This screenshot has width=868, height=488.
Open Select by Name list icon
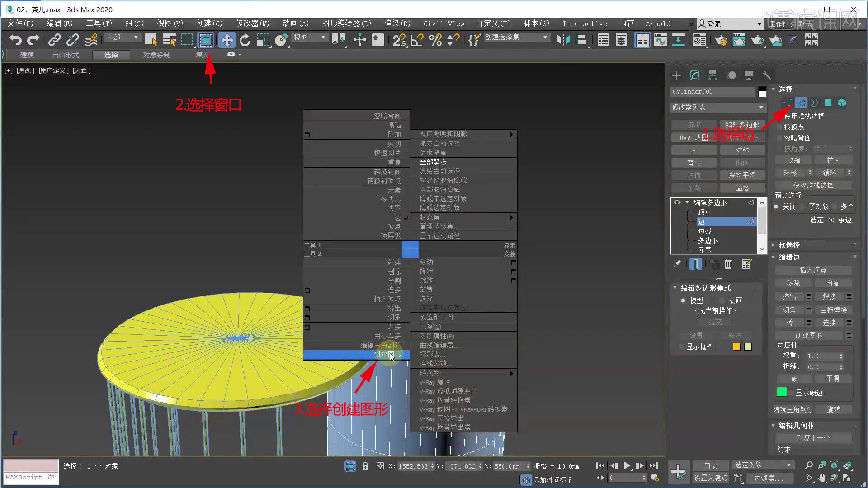(169, 40)
